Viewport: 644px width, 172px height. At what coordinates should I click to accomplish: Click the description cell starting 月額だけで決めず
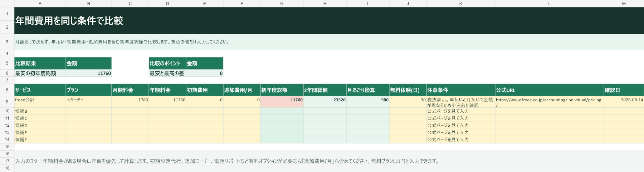coord(329,42)
